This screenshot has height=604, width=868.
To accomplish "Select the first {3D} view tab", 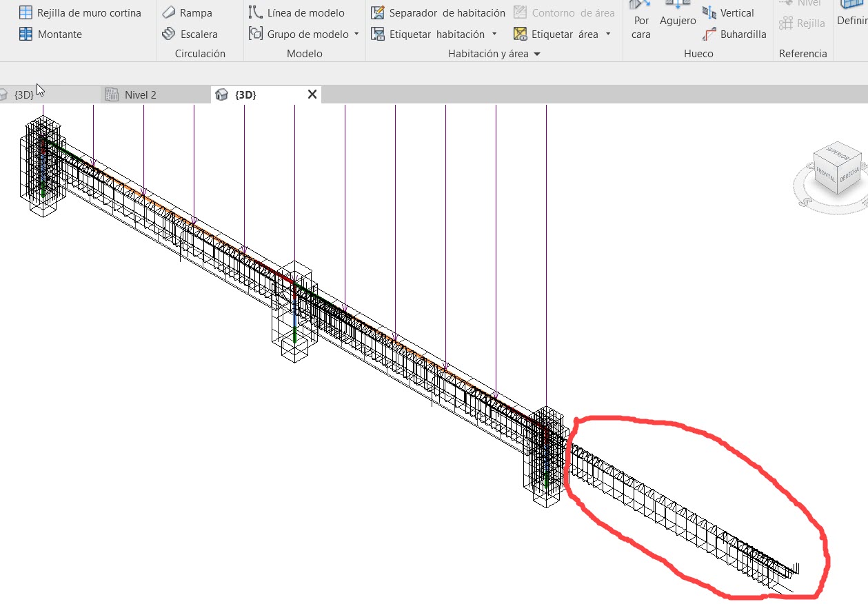I will click(23, 94).
